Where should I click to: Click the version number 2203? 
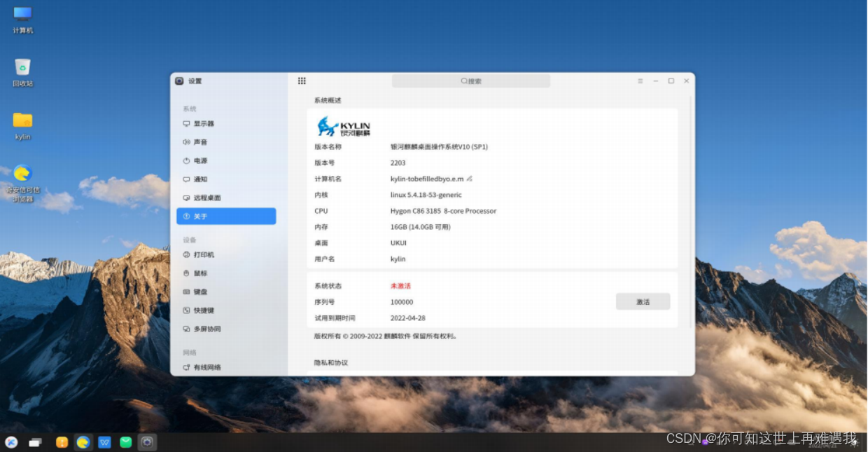pos(398,163)
